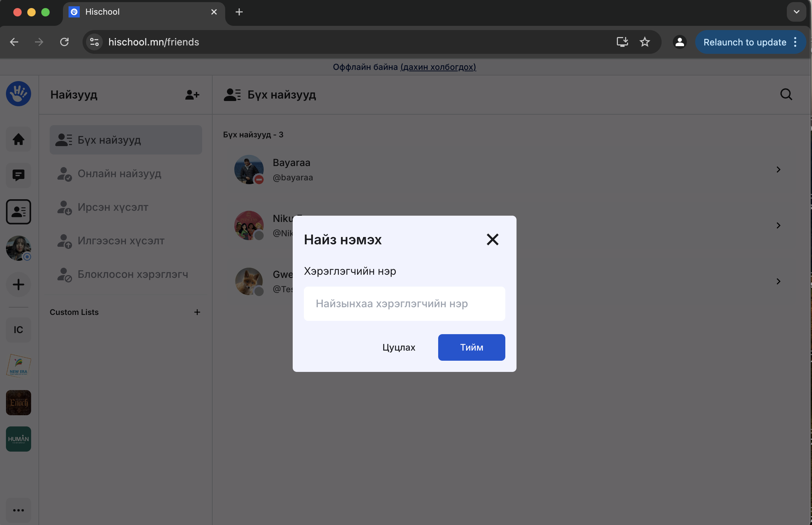Click the plus button to add server
812x525 pixels.
(19, 285)
